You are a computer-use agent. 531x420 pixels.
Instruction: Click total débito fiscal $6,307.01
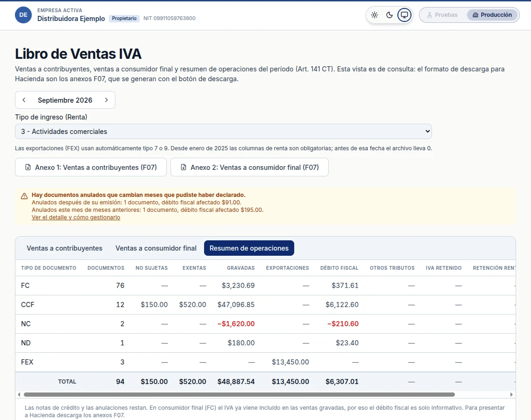pos(342,381)
